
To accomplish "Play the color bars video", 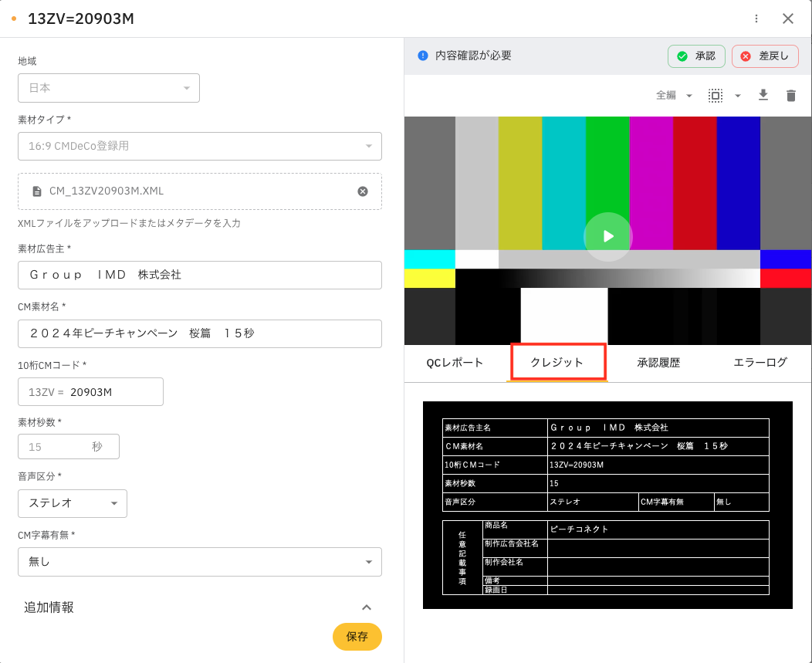I will (x=607, y=236).
